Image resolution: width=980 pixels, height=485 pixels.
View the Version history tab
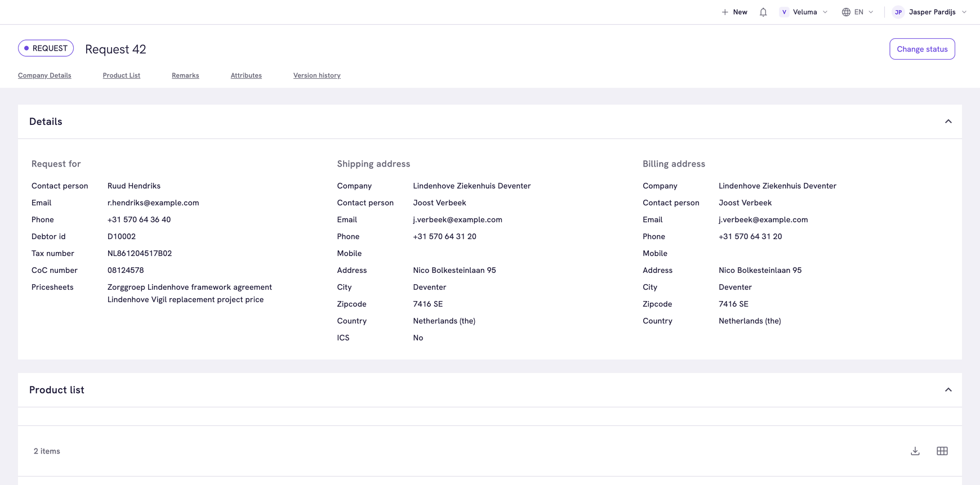[x=317, y=75]
